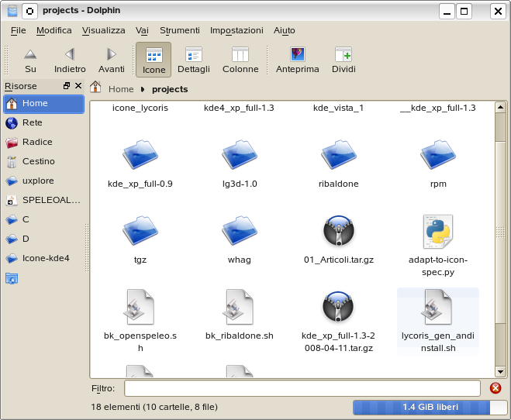Select Radice in Risorse panel
Viewport: 511px width, 420px height.
click(44, 143)
